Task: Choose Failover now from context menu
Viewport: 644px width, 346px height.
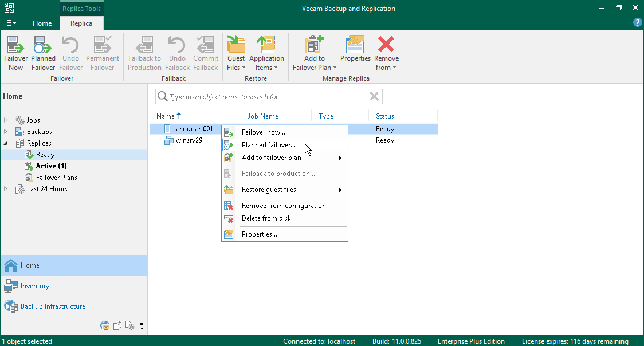Action: pos(285,132)
